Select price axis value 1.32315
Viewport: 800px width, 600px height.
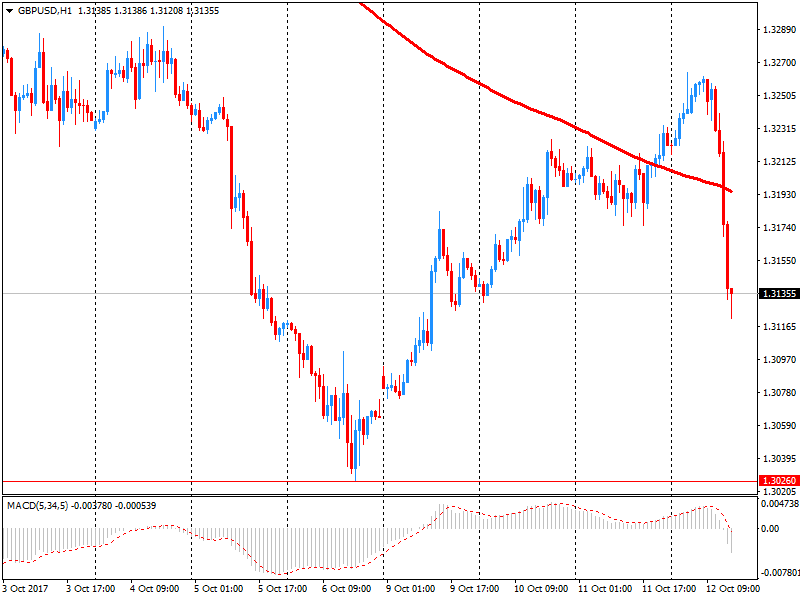[x=779, y=129]
